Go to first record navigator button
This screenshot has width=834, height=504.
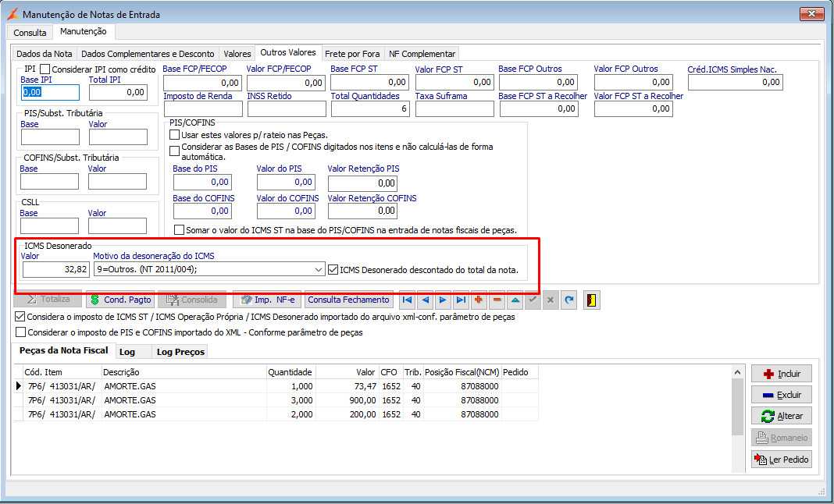408,300
